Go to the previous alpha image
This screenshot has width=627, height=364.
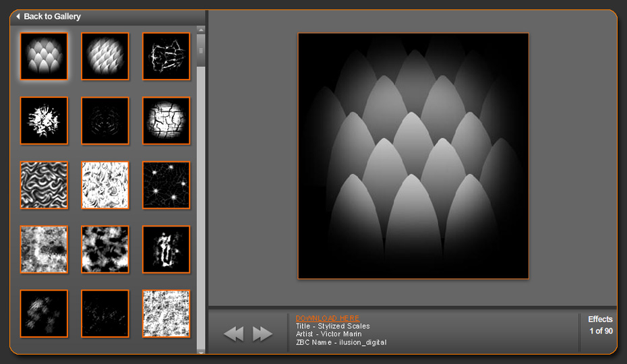pos(234,334)
